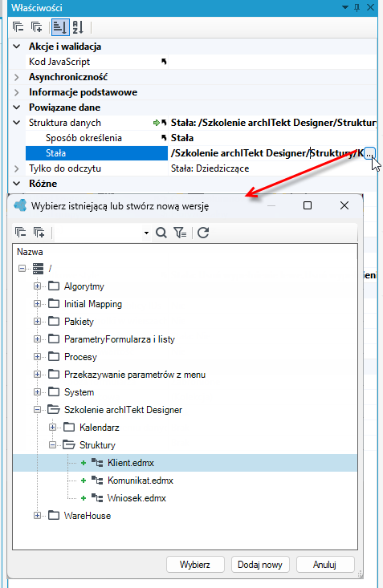Viewport: 383px width, 588px height.
Task: Collapse the Struktura danych property
Action: pyautogui.click(x=17, y=123)
